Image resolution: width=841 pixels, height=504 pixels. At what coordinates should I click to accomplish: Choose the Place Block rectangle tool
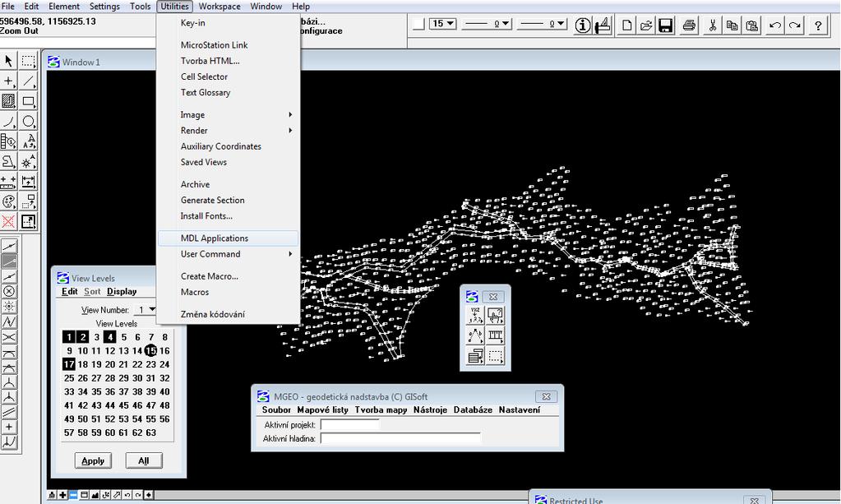click(29, 101)
